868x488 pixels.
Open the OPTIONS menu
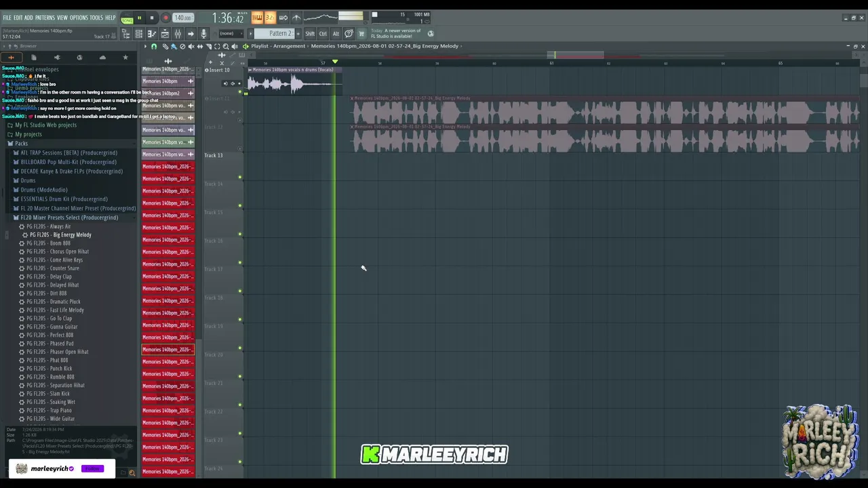(79, 18)
